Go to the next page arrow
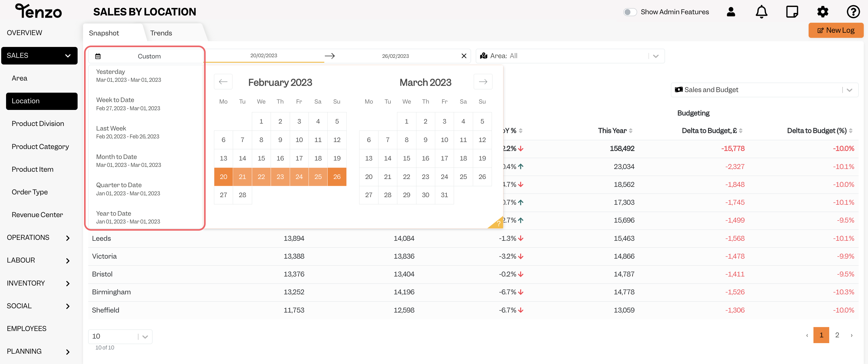Viewport: 868px width, 364px height. (x=852, y=335)
